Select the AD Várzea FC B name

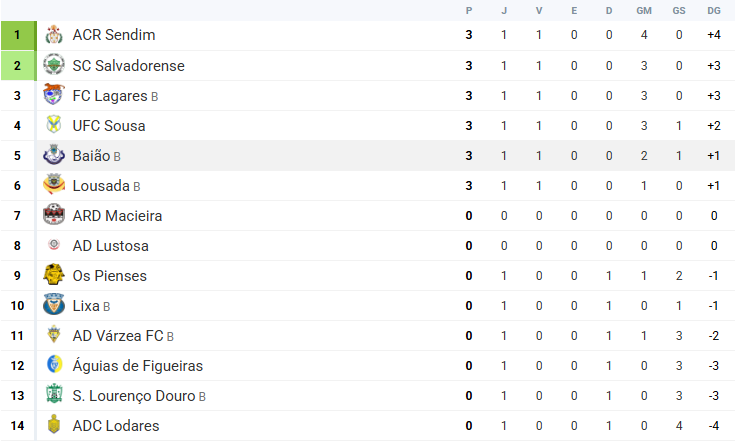(x=123, y=336)
